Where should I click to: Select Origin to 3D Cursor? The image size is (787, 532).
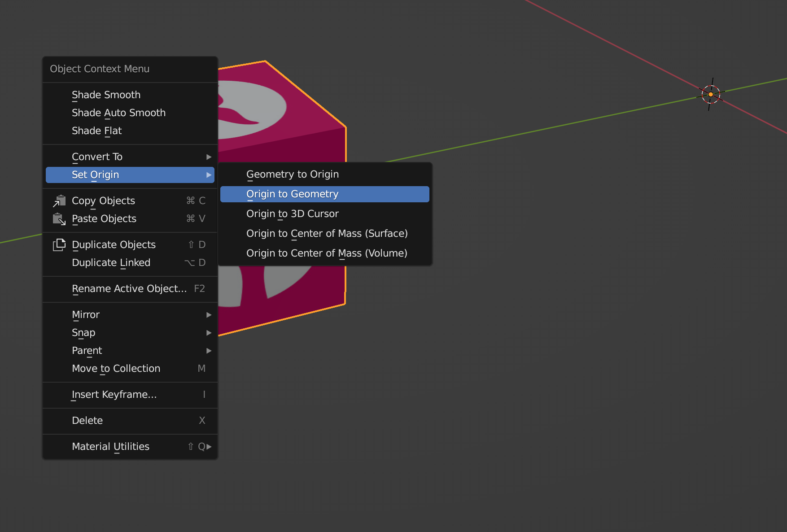(x=292, y=214)
